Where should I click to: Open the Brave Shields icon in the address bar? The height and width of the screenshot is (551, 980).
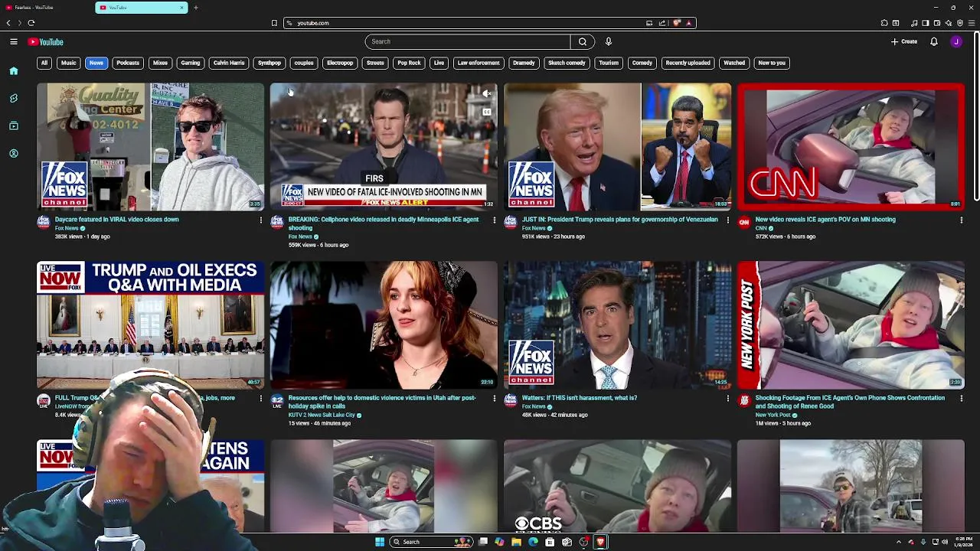[x=677, y=23]
